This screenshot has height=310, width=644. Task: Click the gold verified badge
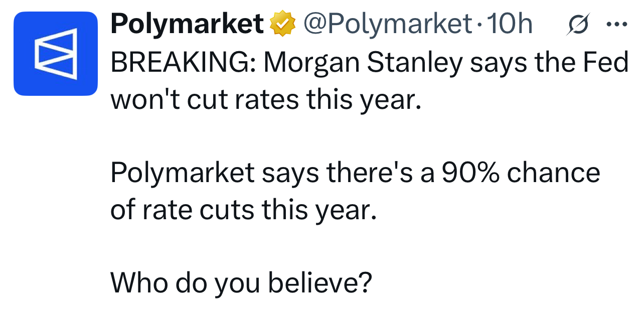(x=282, y=24)
